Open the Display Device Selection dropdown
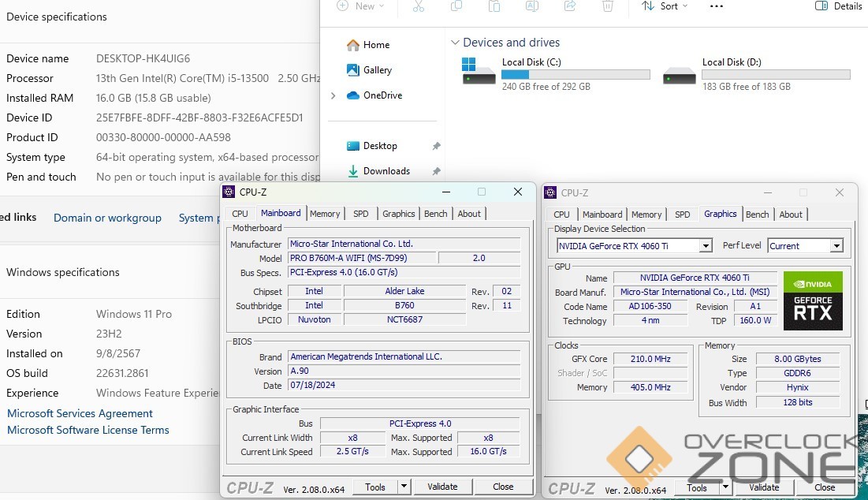Screen dimensions: 868x500 706,246
